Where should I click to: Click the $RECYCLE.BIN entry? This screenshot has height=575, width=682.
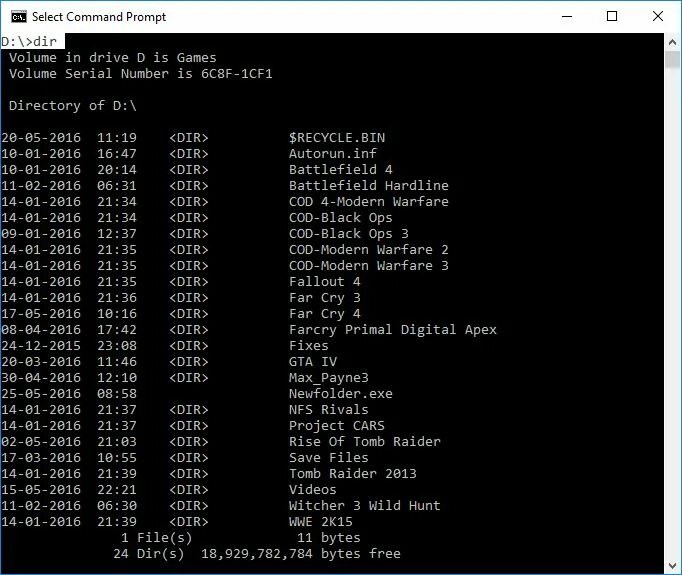pos(337,138)
